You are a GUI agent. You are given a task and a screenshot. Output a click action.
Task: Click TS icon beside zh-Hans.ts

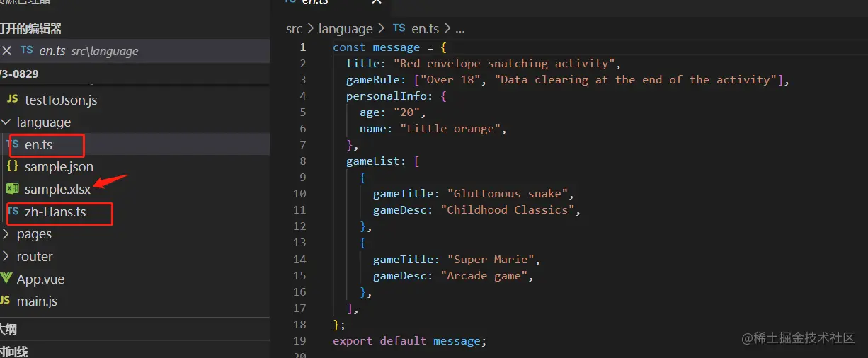[x=12, y=212]
